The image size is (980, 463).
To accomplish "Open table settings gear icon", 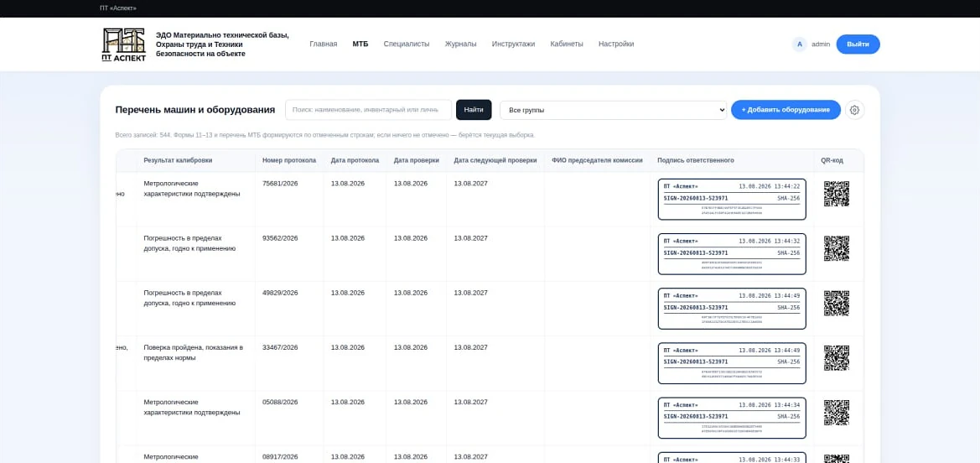I will coord(854,110).
